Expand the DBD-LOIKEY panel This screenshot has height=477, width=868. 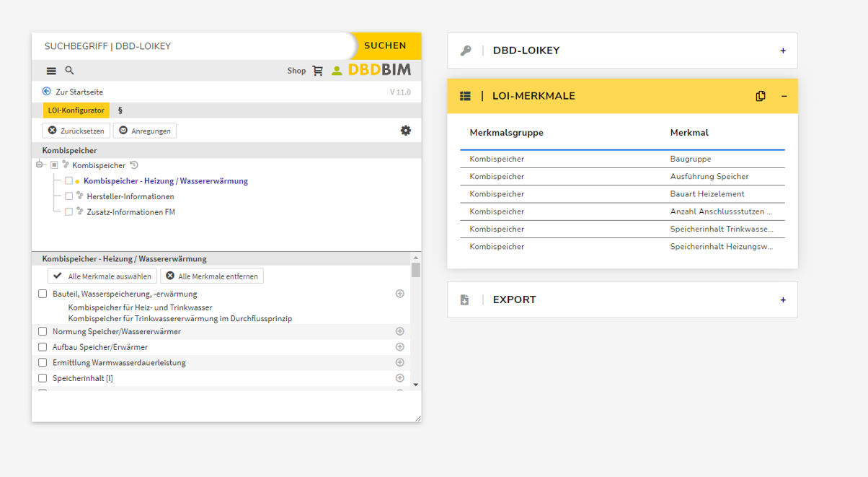(x=783, y=51)
